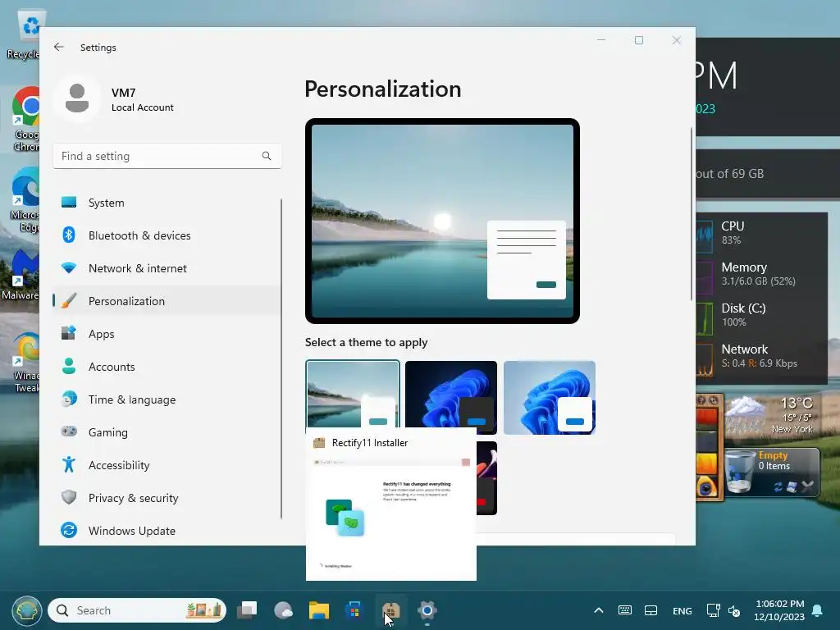The width and height of the screenshot is (840, 630).
Task: Click the Wi-Fi network icon in sidebar
Action: (69, 267)
